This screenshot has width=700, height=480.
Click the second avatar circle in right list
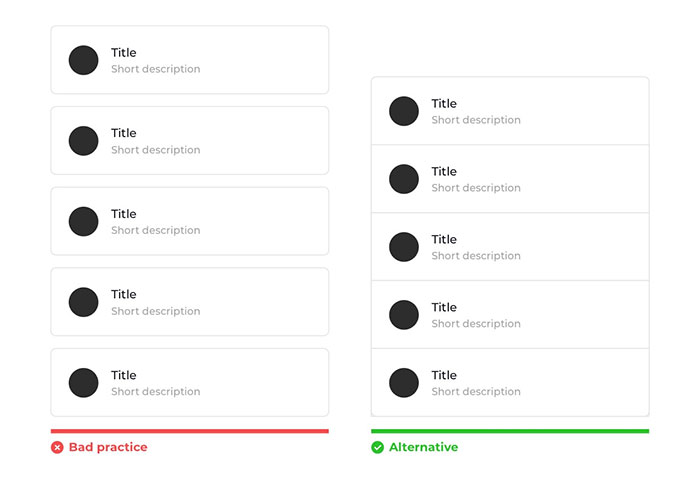pyautogui.click(x=404, y=179)
